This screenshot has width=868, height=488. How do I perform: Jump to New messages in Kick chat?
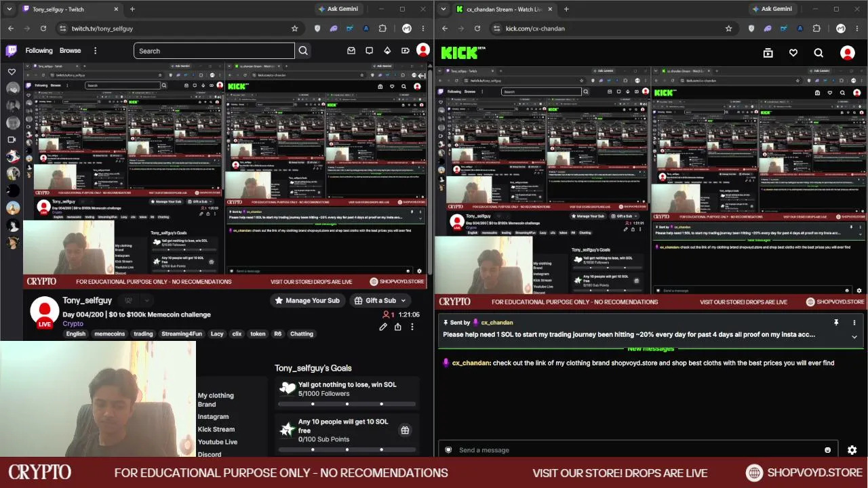651,348
